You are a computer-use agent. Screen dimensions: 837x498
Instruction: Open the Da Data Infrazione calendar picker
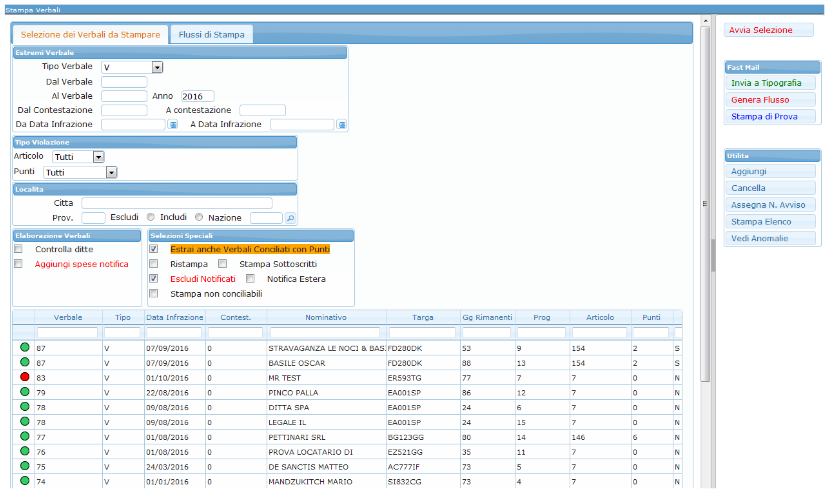click(x=173, y=125)
